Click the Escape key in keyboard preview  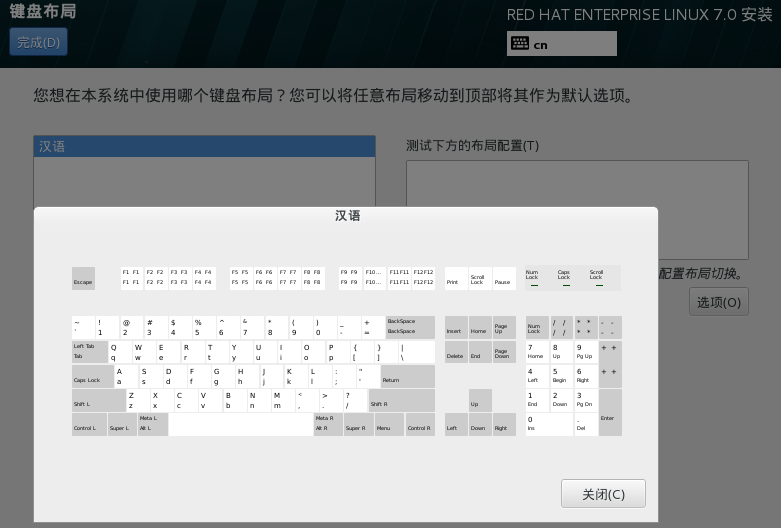click(x=83, y=278)
